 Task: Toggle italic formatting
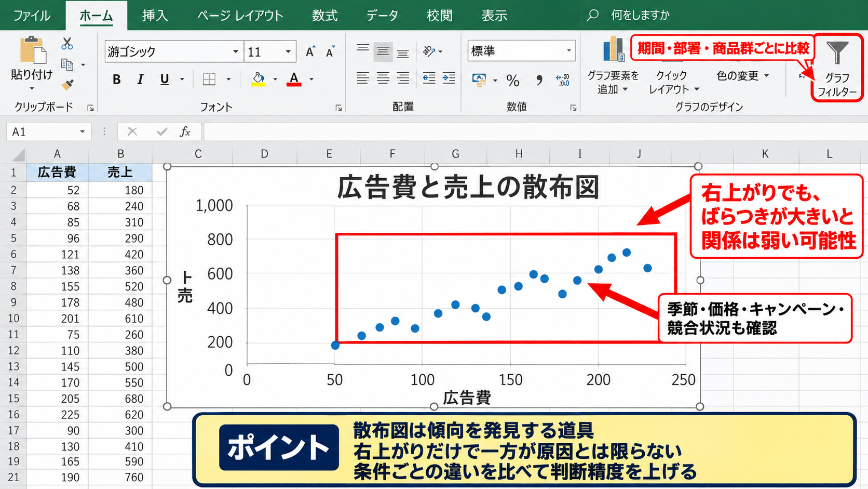tap(140, 80)
